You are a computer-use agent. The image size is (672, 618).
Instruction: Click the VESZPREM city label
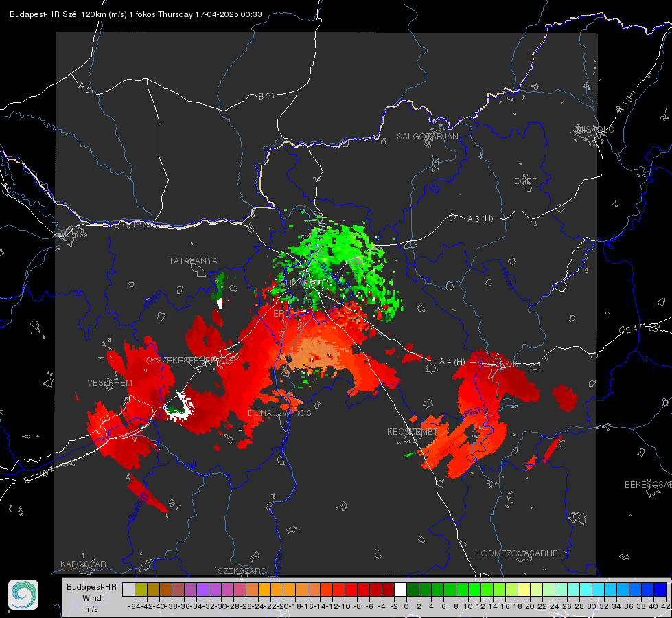[x=110, y=382]
